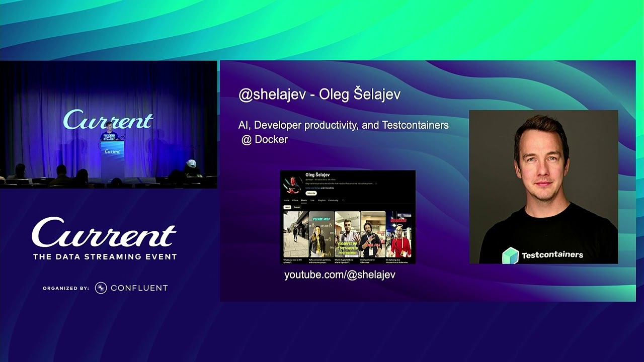Expand the channel description chevron

[x=376, y=184]
